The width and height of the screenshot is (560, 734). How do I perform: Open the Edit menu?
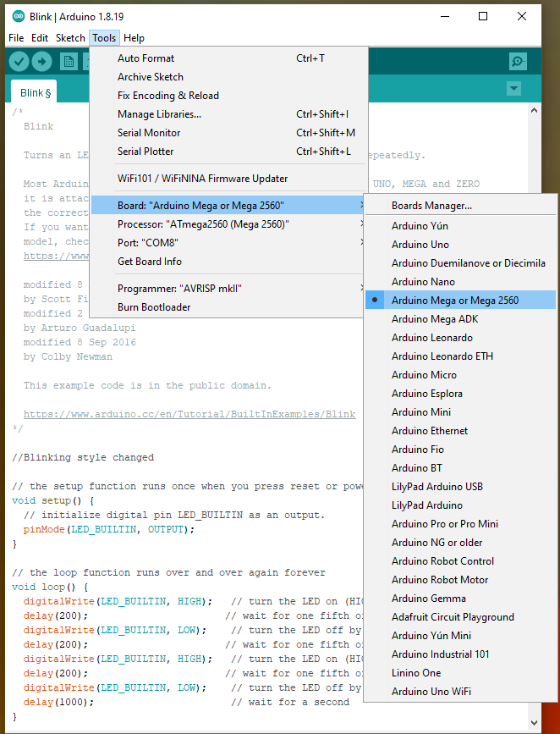click(40, 38)
